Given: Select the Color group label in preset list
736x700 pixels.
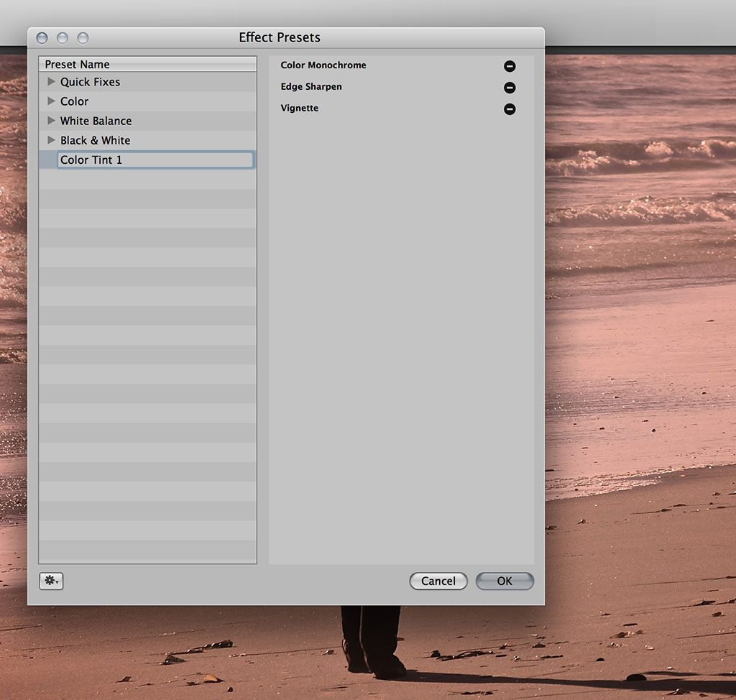Looking at the screenshot, I should 74,101.
